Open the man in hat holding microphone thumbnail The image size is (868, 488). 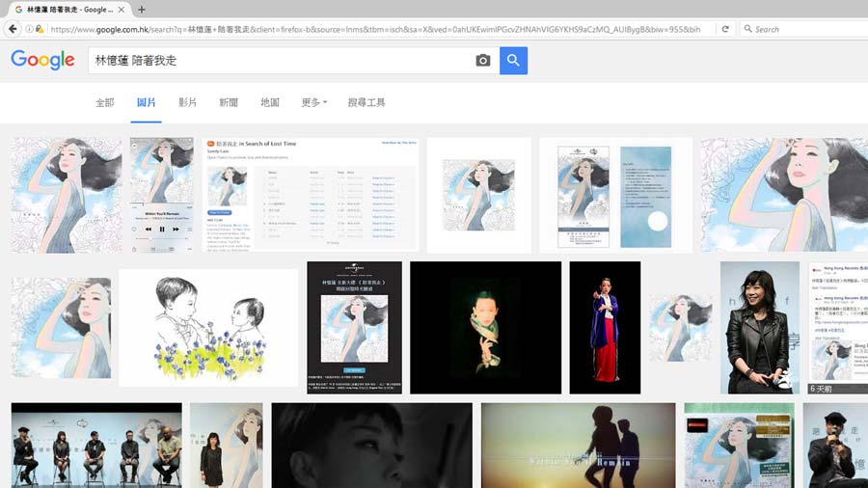835,446
